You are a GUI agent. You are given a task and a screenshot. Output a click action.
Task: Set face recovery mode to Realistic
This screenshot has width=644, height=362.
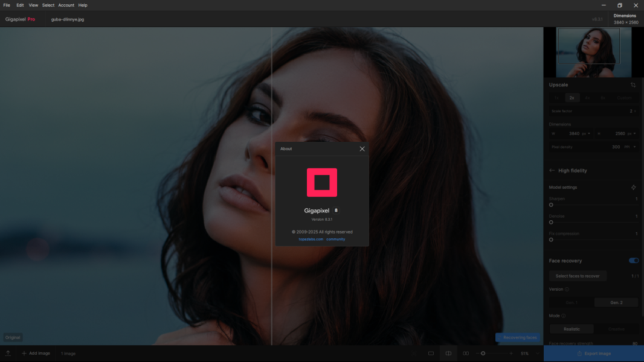pos(572,329)
